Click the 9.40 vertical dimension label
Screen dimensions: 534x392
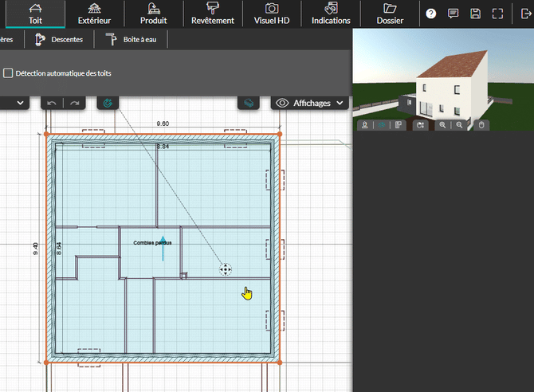click(35, 249)
